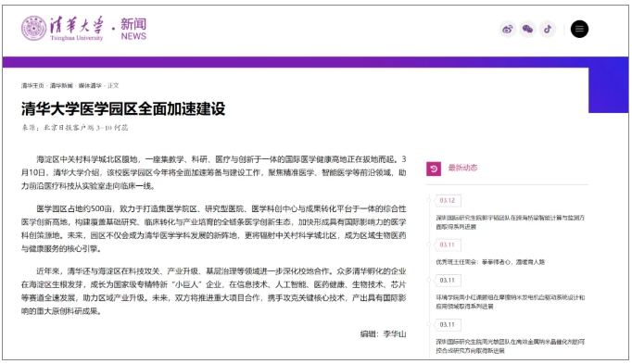
Task: Click the pink 03.11 date tag
Action: [448, 245]
